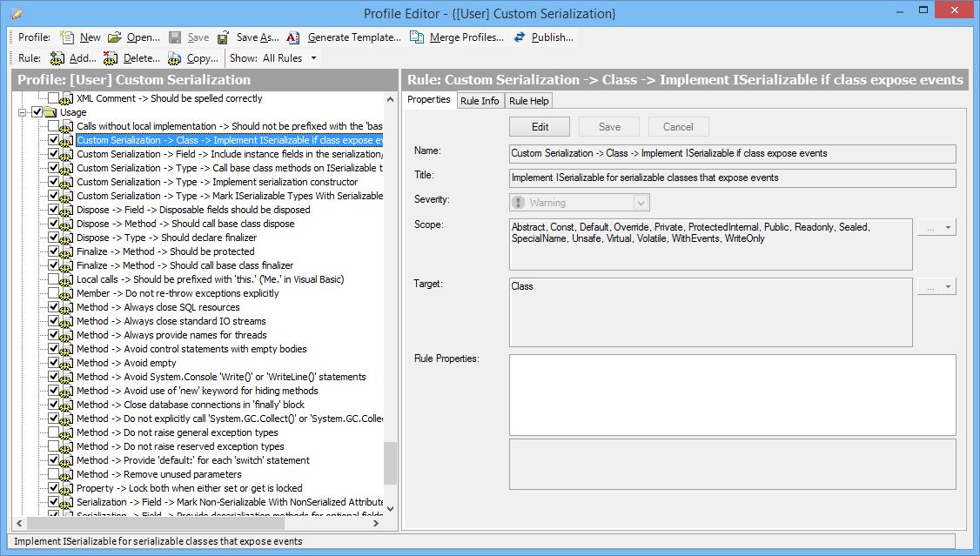
Task: Check 'Method -> Do not raise reserved exception types' checkbox
Action: coord(54,446)
